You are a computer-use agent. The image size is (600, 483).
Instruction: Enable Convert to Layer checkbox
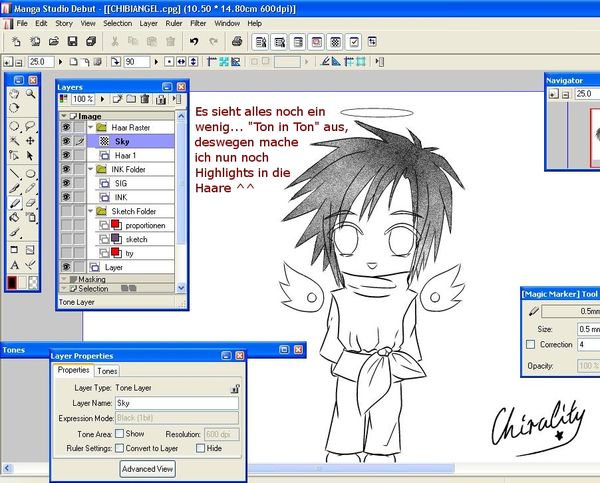[x=119, y=448]
